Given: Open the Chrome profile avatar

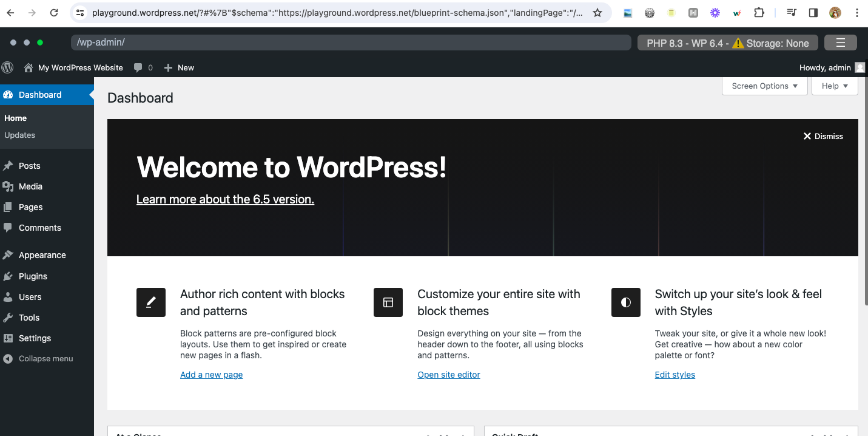Looking at the screenshot, I should [835, 13].
